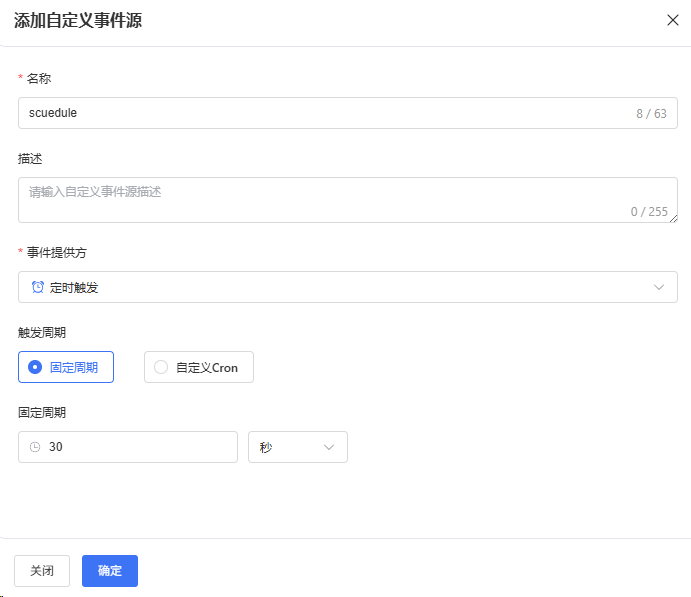
Task: Click the clock icon in the period field
Action: (35, 447)
